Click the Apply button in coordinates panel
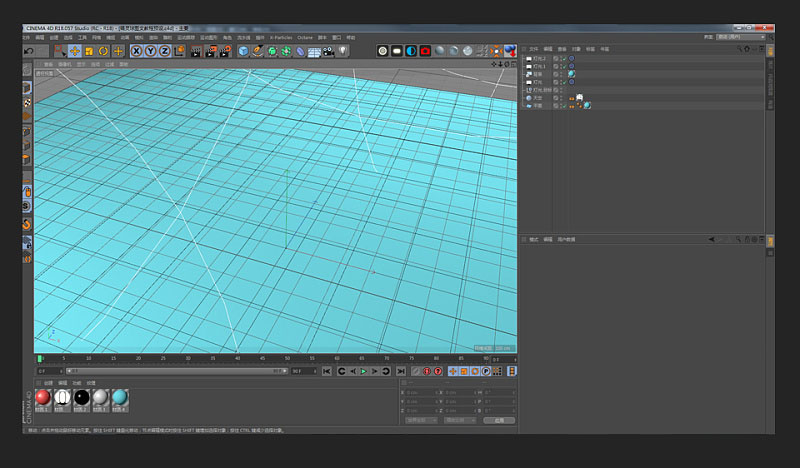 [x=499, y=420]
